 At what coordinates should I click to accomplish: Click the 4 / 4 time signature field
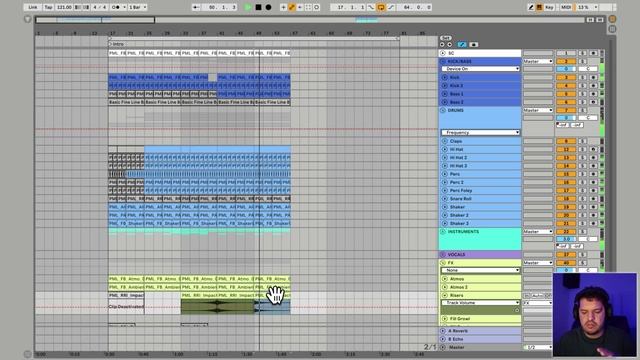[100, 7]
